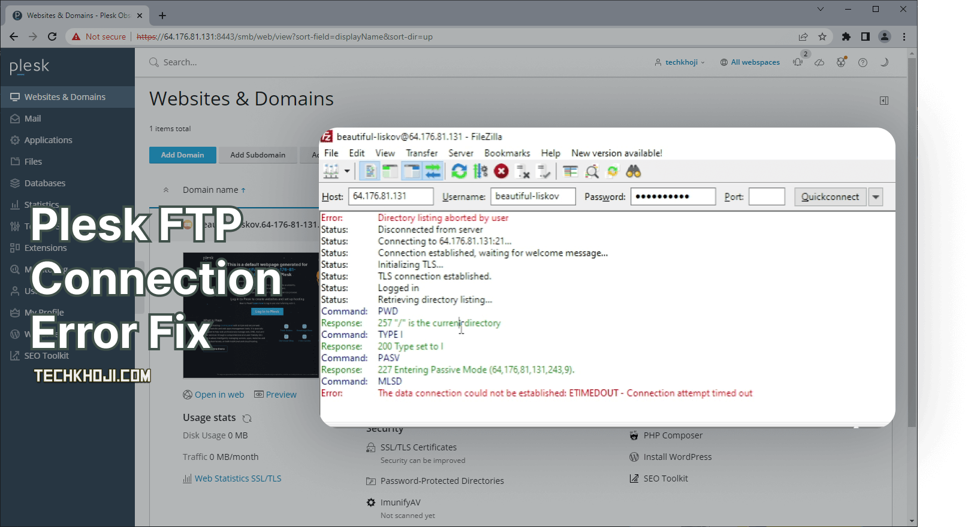Disconnect from the currently visible server
Image resolution: width=980 pixels, height=527 pixels.
pos(523,172)
